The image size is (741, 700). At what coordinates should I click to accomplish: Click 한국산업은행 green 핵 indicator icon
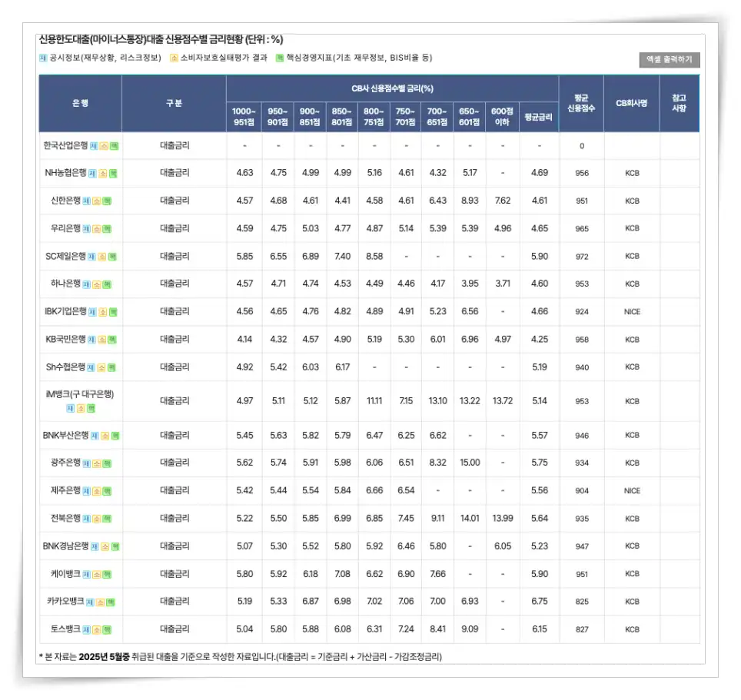(115, 147)
